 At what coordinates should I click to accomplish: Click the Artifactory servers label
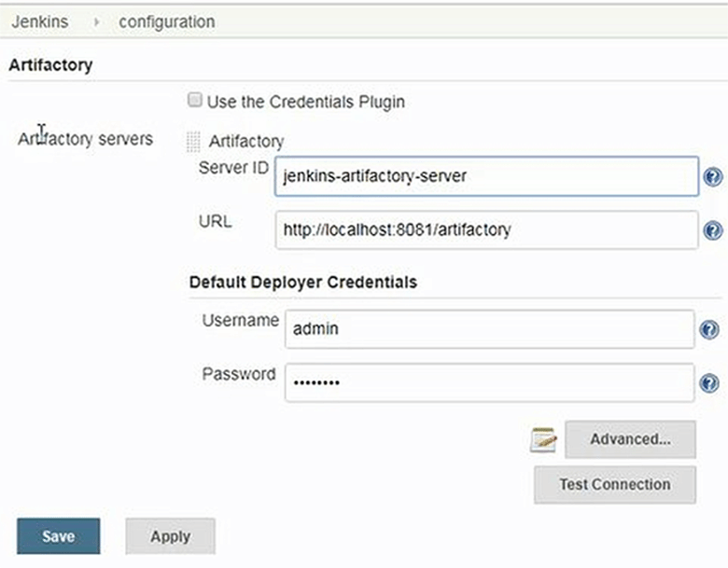click(x=86, y=139)
